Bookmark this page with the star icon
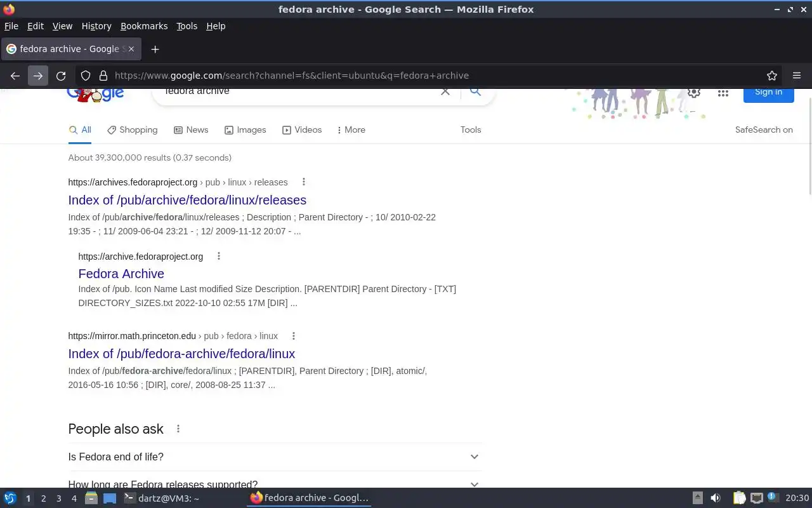This screenshot has width=812, height=508. (x=772, y=76)
